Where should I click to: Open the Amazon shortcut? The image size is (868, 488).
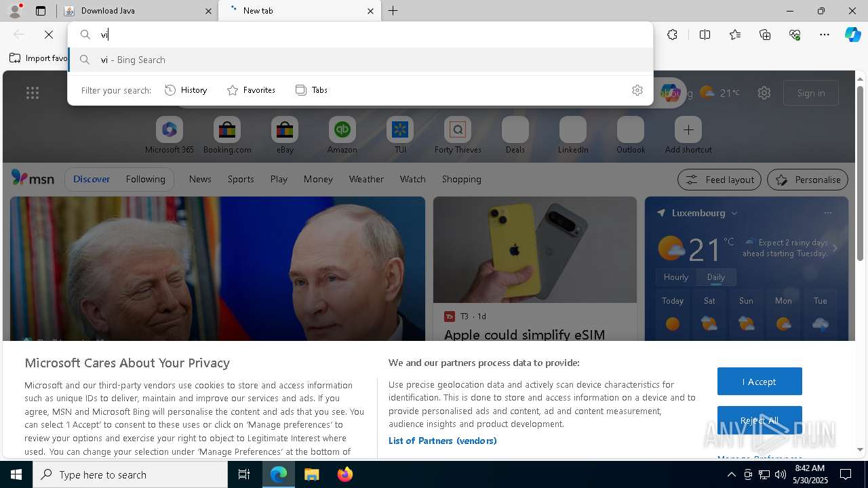(x=342, y=136)
